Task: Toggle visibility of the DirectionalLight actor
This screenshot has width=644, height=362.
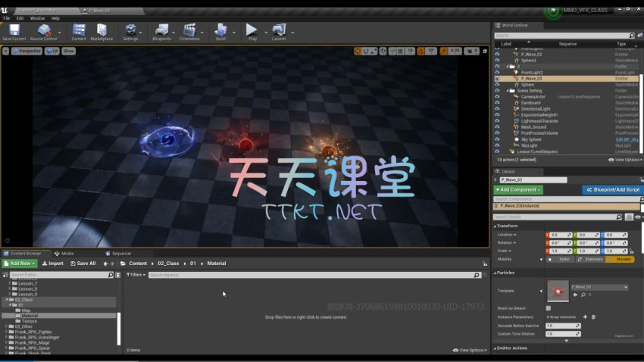Action: click(x=497, y=109)
